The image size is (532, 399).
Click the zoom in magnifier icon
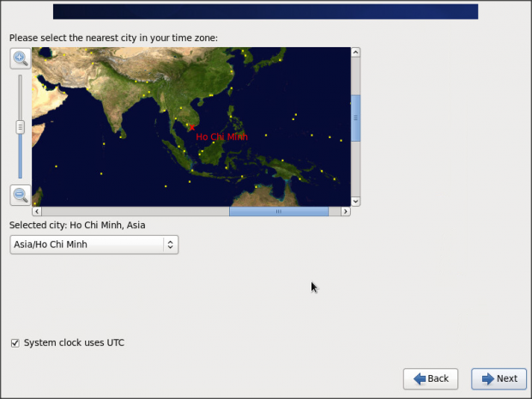(20, 58)
